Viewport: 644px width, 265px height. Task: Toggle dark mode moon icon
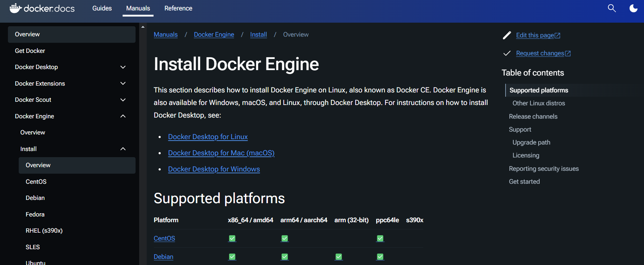tap(633, 8)
